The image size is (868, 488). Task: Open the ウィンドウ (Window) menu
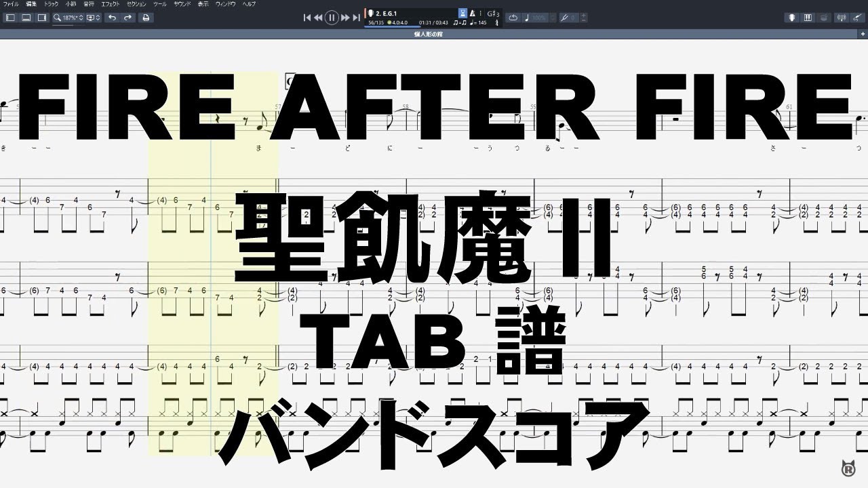pos(226,4)
